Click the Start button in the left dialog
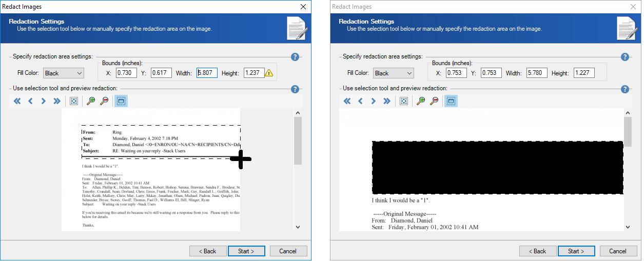 click(246, 251)
